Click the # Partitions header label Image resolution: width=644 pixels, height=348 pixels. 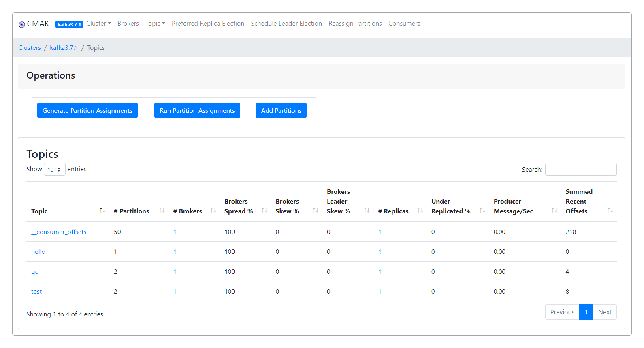(131, 211)
